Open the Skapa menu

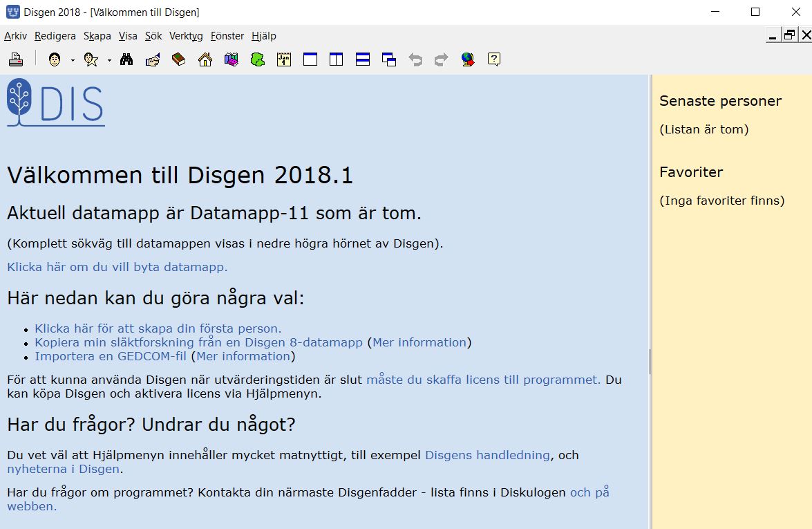point(97,36)
